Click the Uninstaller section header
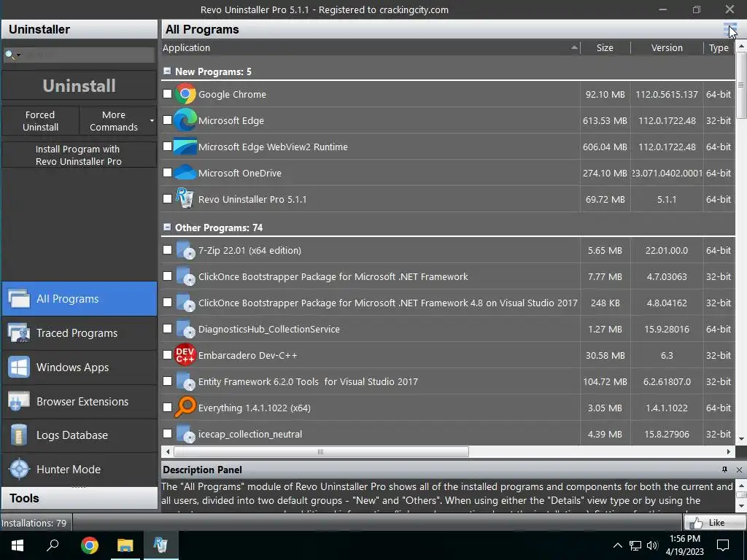Screen dimensions: 747x560 click(80, 29)
